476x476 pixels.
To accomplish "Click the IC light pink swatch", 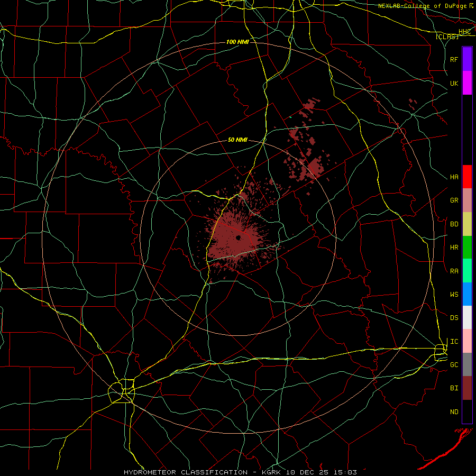I will click(x=467, y=341).
